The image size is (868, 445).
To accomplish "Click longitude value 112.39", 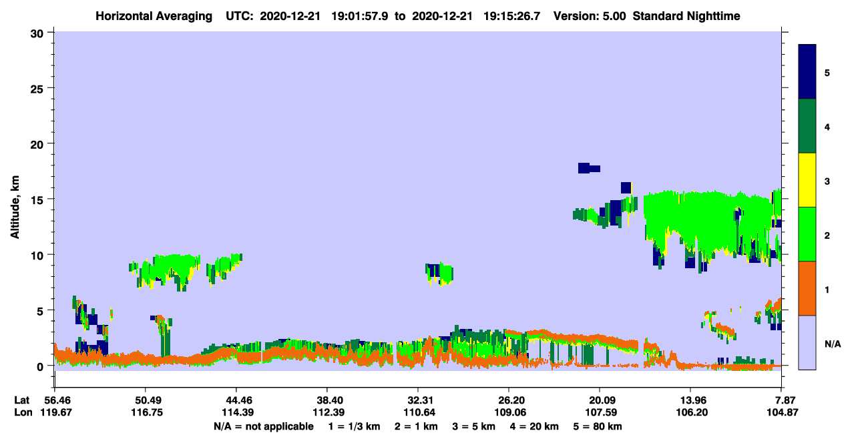I will [327, 413].
